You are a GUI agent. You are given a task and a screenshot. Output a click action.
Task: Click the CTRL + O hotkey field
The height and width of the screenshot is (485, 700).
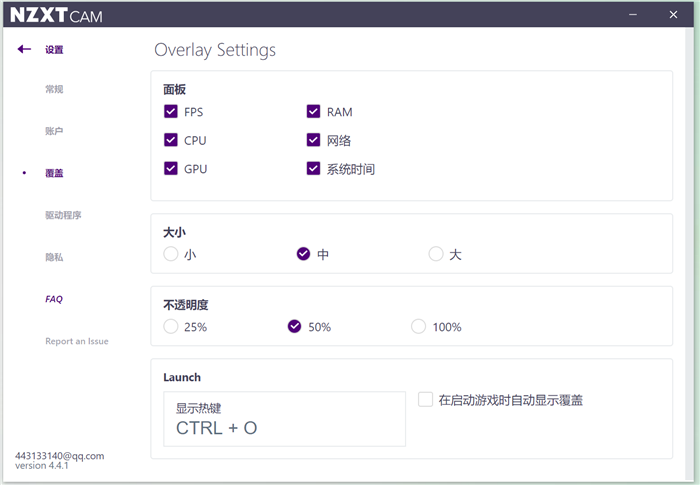point(284,419)
